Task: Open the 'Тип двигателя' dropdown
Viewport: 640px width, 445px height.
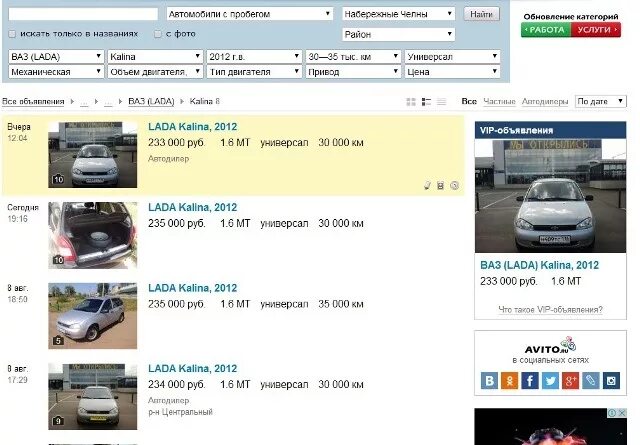Action: (254, 72)
